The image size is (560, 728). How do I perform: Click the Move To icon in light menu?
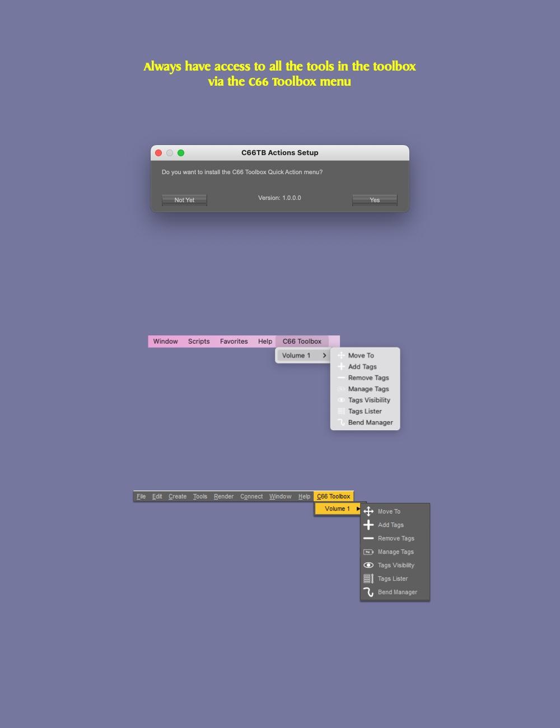pos(341,356)
